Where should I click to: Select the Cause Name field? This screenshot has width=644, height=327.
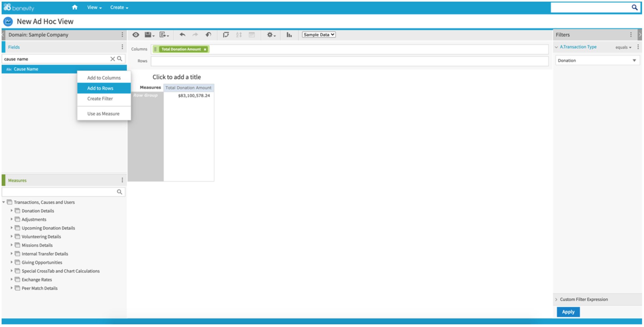click(64, 69)
